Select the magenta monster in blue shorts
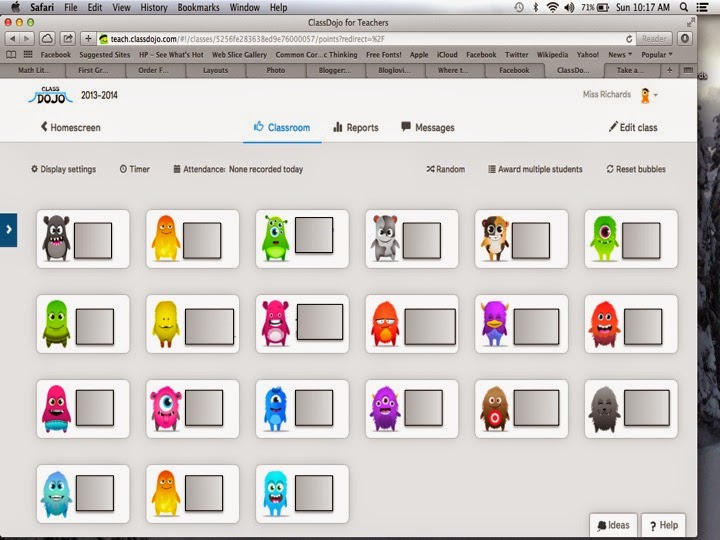 (83, 409)
